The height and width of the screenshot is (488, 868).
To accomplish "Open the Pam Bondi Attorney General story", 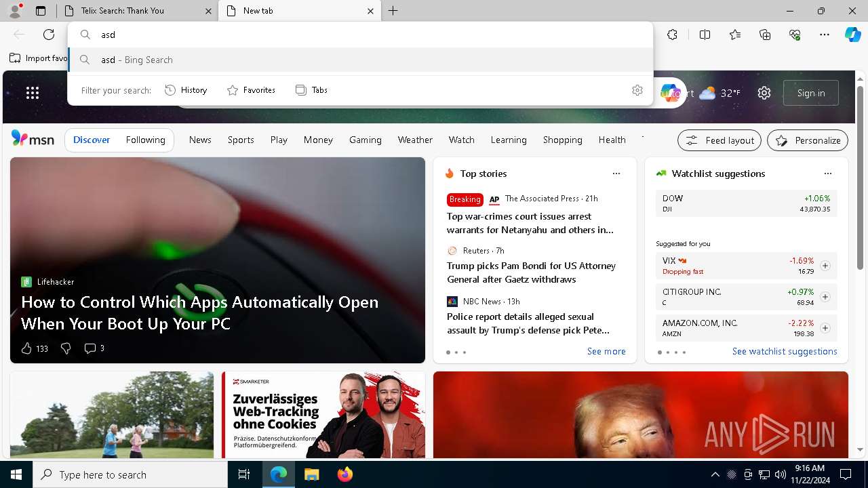I will (x=531, y=272).
